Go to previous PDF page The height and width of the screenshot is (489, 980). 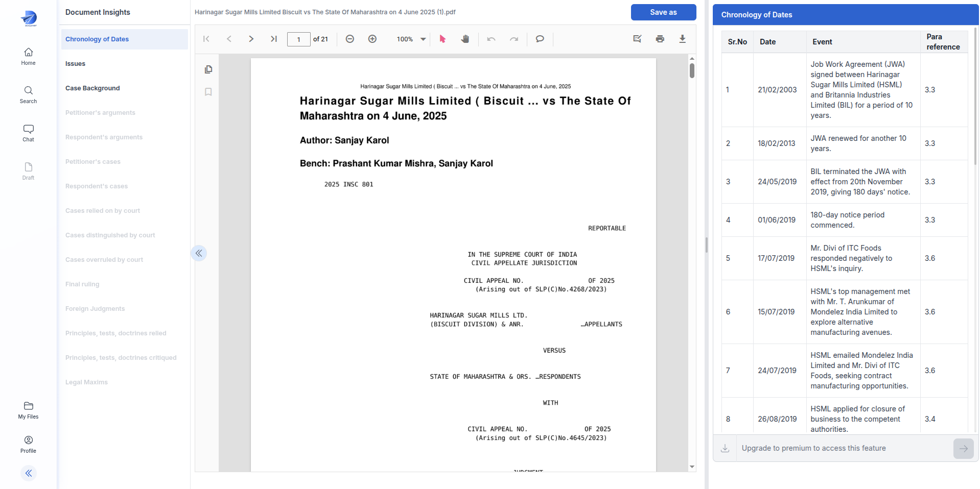229,39
